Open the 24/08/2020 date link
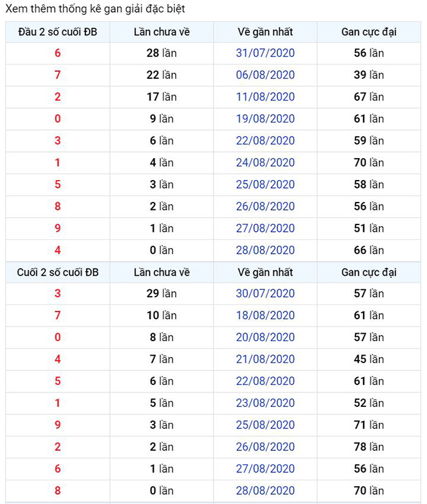The image size is (427, 504). click(265, 162)
